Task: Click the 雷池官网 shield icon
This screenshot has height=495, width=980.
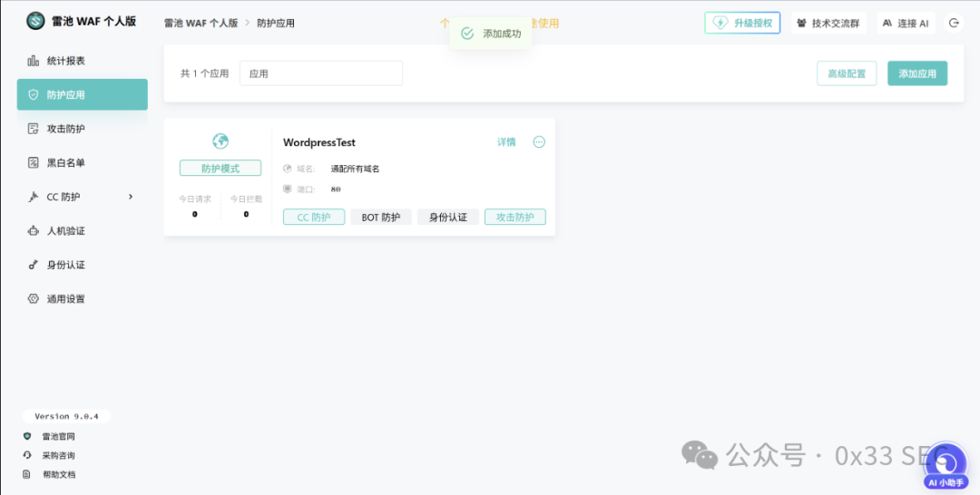Action: point(27,436)
